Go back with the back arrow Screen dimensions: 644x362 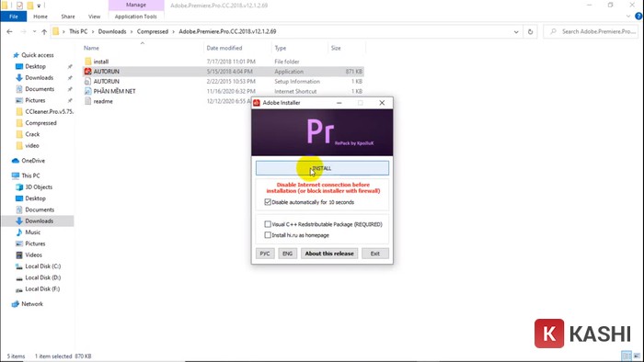(9, 31)
